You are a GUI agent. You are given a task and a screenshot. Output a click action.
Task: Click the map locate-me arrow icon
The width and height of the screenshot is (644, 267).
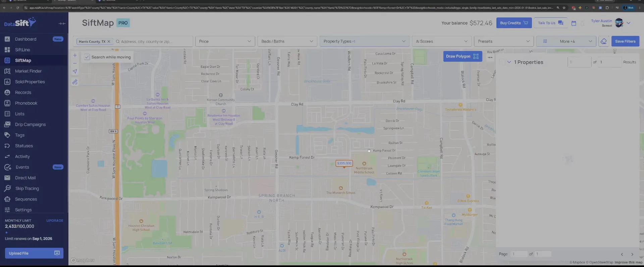75,71
